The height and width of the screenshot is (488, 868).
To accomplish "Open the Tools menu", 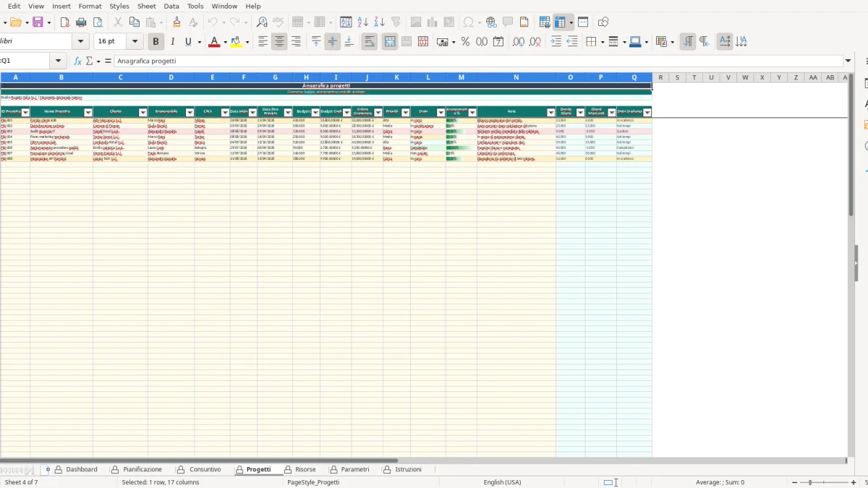I will (195, 6).
